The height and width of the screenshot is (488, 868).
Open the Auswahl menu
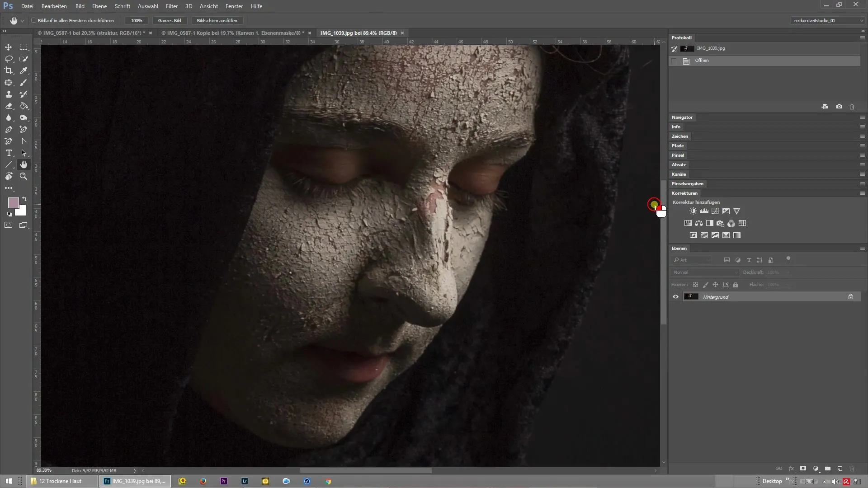148,6
